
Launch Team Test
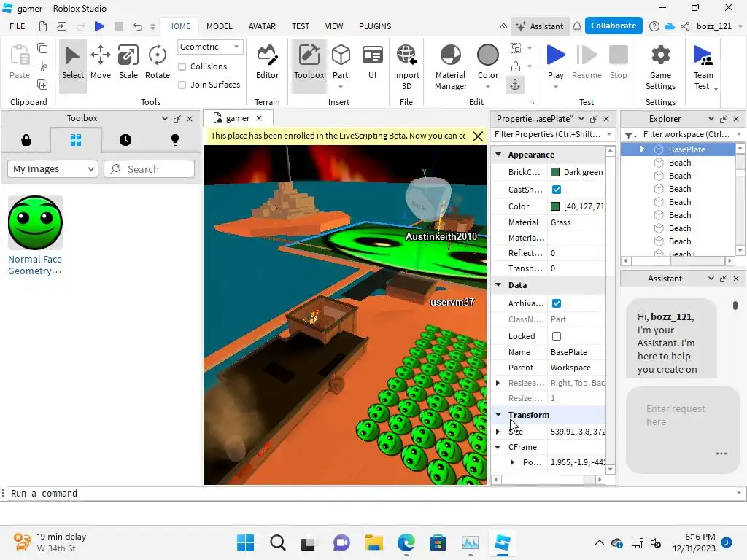click(x=703, y=66)
